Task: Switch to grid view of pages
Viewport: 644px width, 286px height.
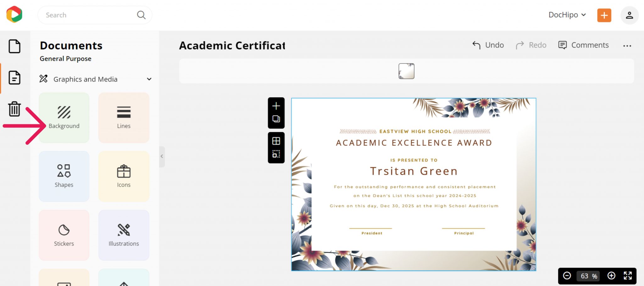Action: (x=276, y=141)
